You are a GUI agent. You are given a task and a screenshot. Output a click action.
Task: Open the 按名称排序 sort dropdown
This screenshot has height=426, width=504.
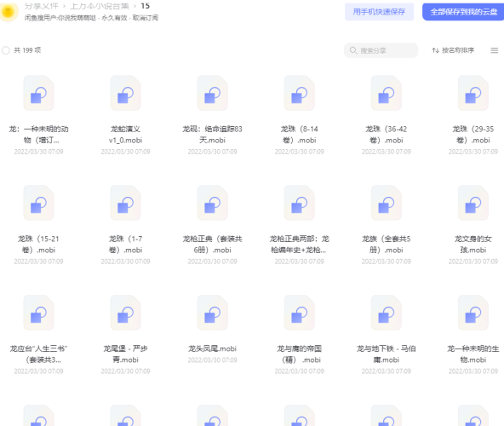click(x=453, y=50)
